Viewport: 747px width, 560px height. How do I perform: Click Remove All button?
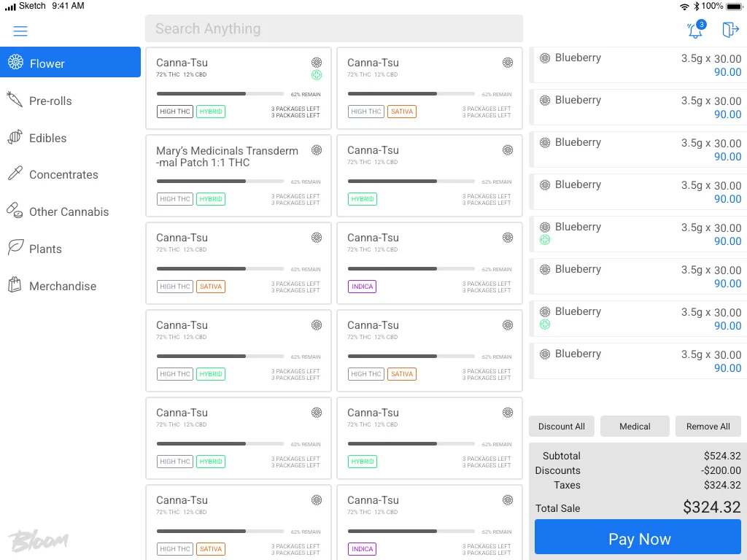coord(708,426)
